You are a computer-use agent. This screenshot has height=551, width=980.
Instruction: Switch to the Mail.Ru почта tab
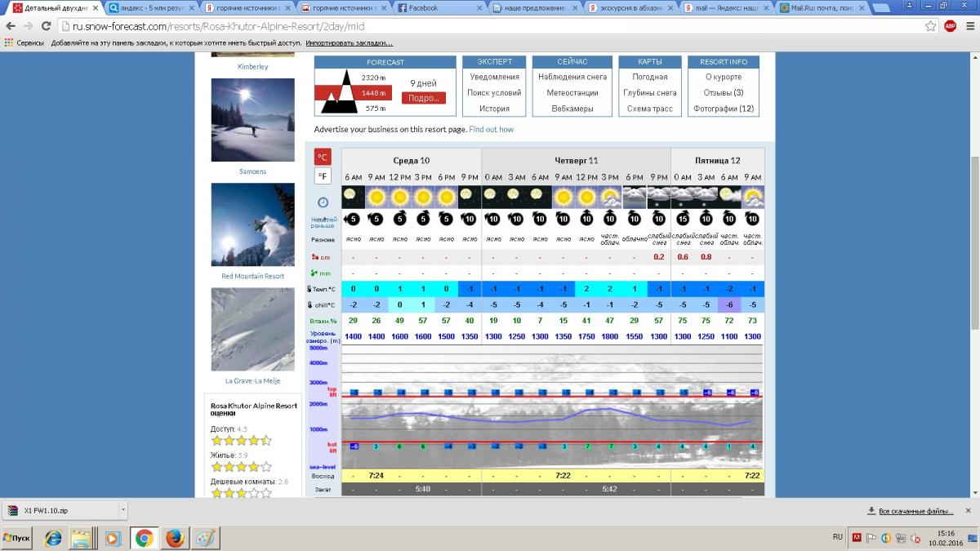(822, 7)
